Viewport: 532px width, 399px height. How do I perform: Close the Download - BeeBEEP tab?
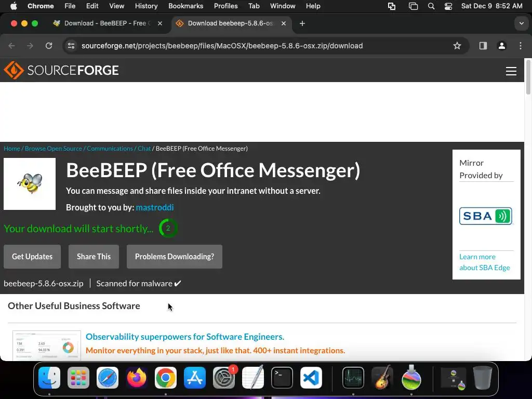pos(160,23)
